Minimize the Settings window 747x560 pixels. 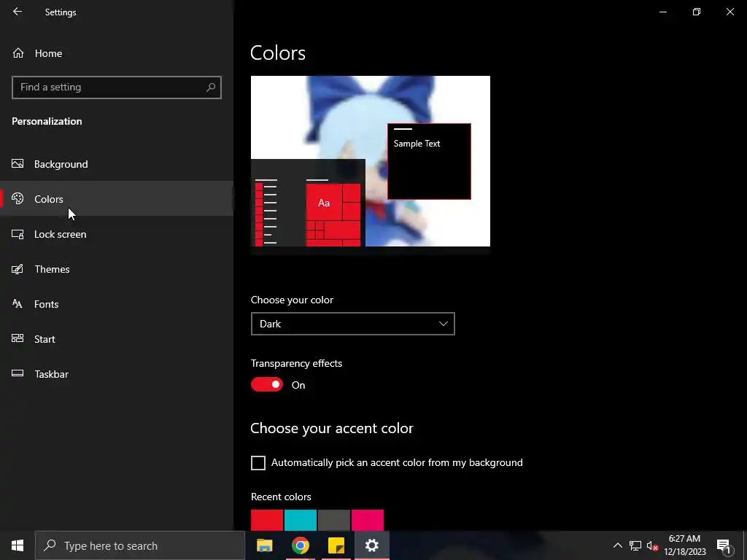(x=662, y=12)
